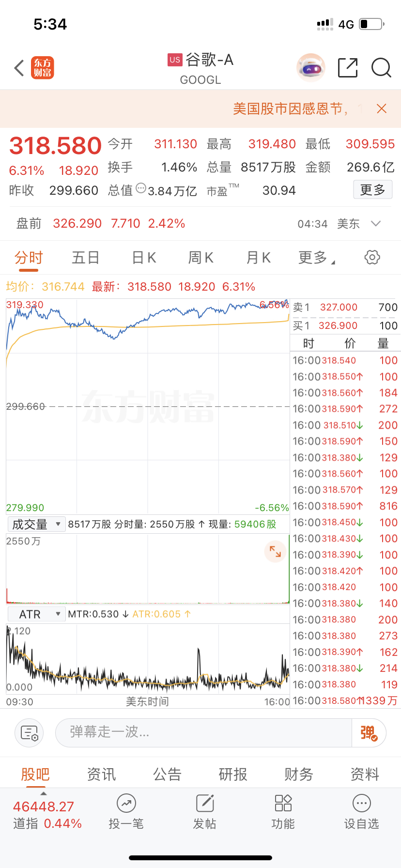Tap the 总值 info icon

click(x=141, y=188)
